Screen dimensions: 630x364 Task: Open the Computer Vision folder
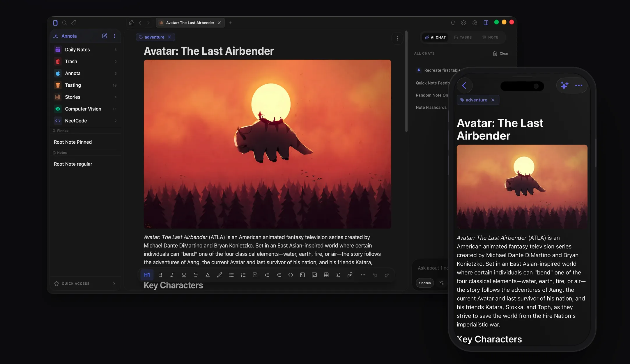(x=85, y=109)
